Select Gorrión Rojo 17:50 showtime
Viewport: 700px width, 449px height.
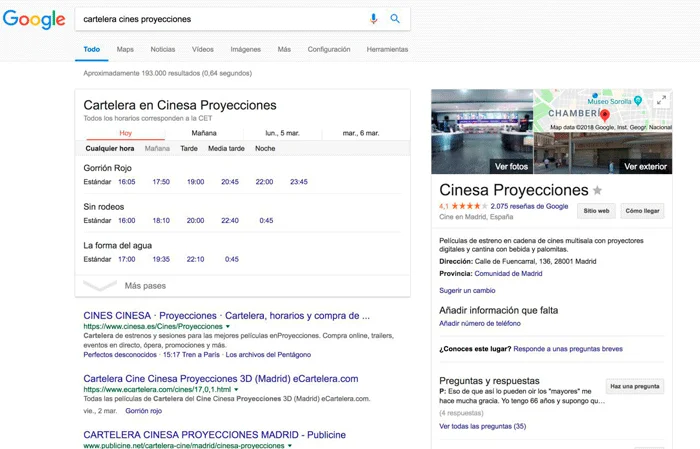click(x=161, y=182)
